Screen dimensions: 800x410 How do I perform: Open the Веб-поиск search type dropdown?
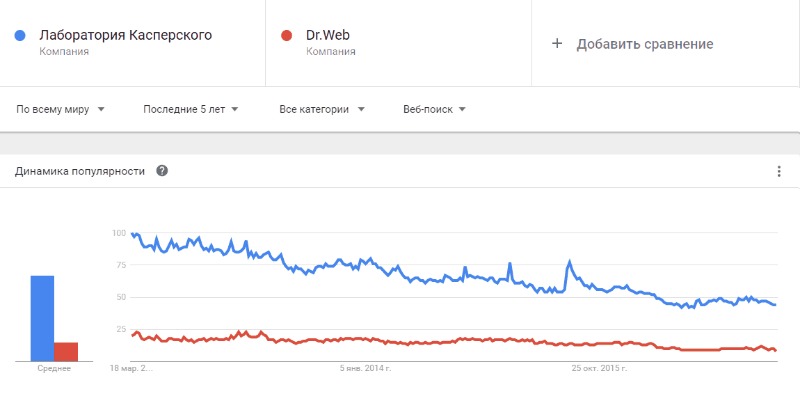point(434,109)
